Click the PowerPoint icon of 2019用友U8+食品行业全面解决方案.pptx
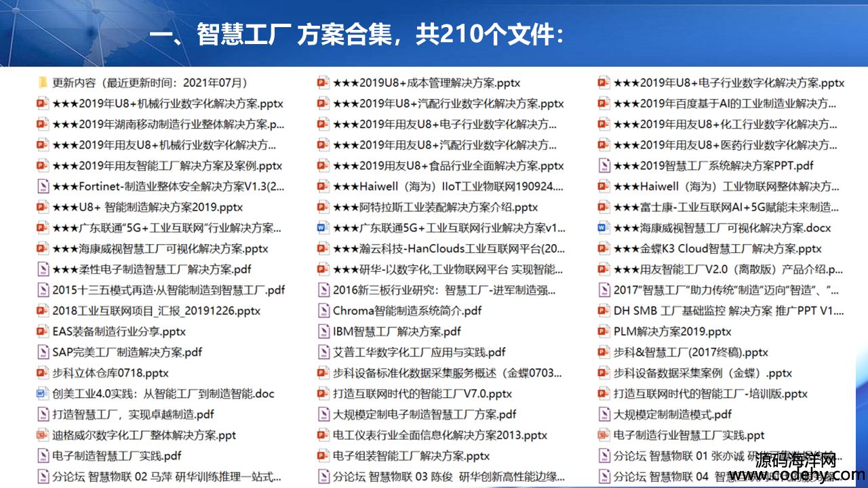 (x=323, y=165)
